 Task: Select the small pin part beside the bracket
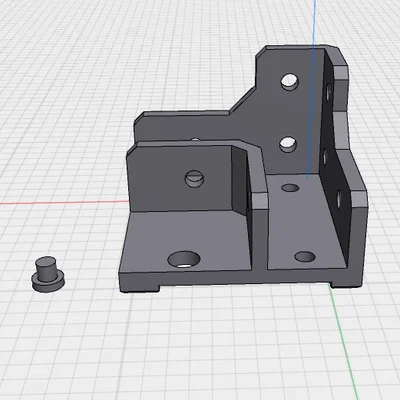(48, 274)
